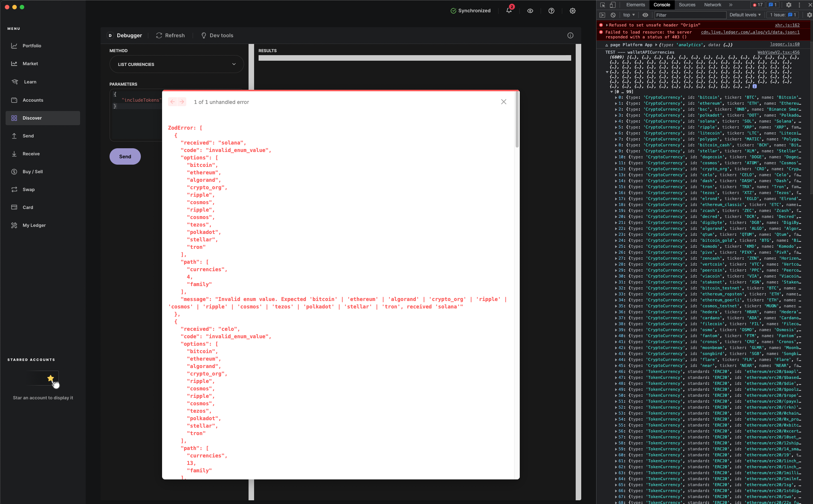813x504 pixels.
Task: Switch to the Sources tab
Action: tap(687, 5)
